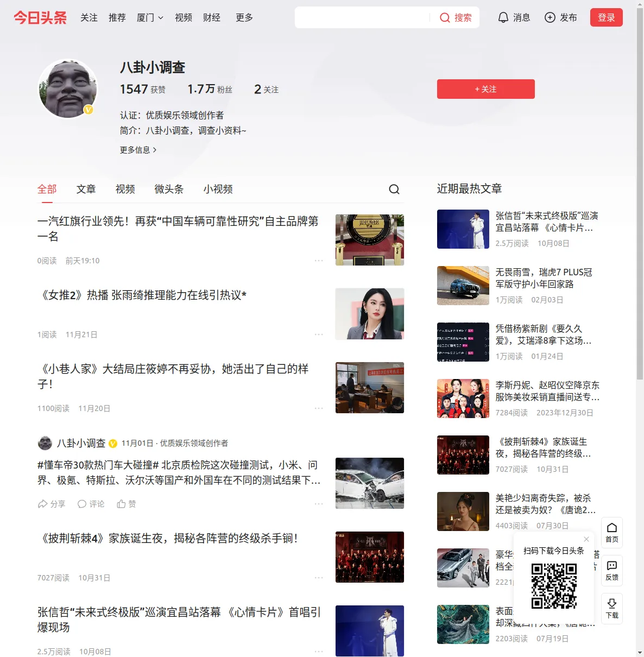Open 推荐 in top navigation
The width and height of the screenshot is (644, 657).
coord(117,17)
